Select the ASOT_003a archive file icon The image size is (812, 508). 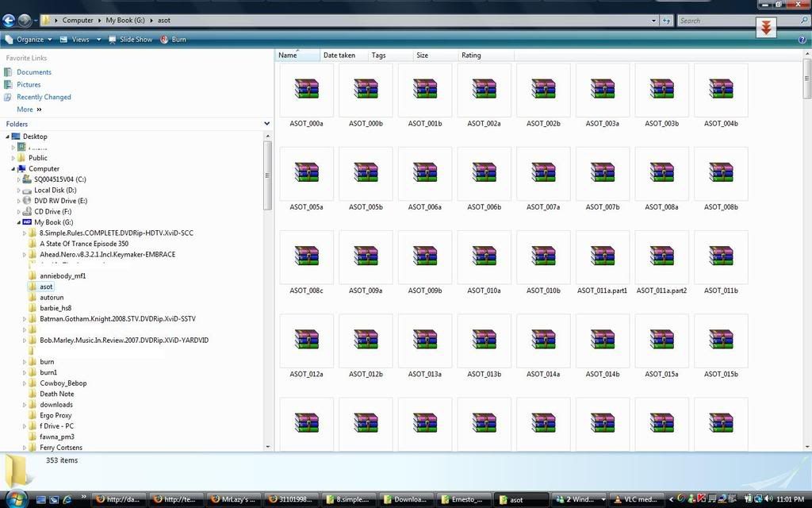[603, 89]
